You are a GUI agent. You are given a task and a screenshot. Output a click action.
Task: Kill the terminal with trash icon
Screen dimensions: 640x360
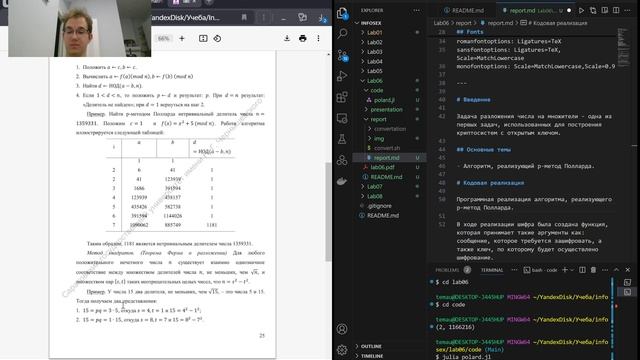[593, 270]
